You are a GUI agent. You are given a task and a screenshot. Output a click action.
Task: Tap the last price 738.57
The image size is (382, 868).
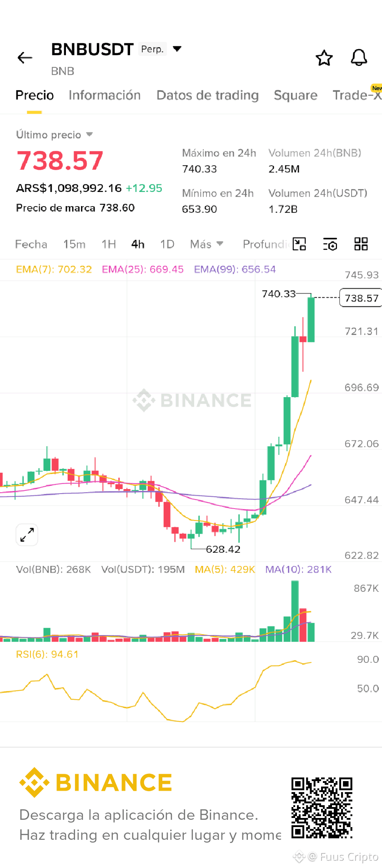click(60, 161)
